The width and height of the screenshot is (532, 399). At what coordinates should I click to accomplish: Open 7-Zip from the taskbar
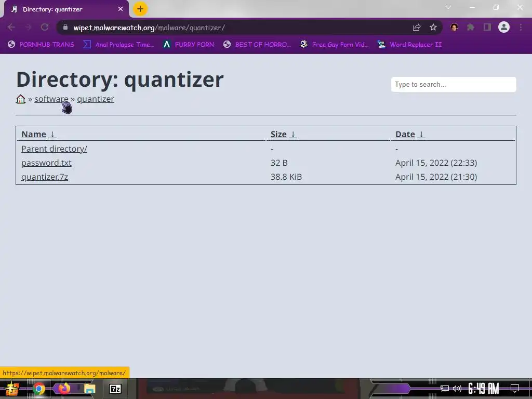115,389
